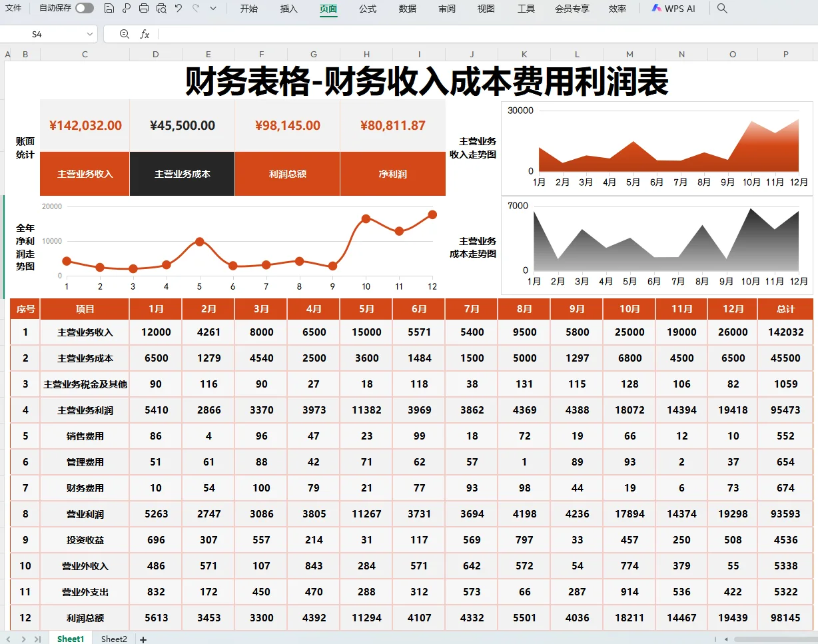This screenshot has height=644, width=818.
Task: Click the export/share file icon
Action: point(127,9)
